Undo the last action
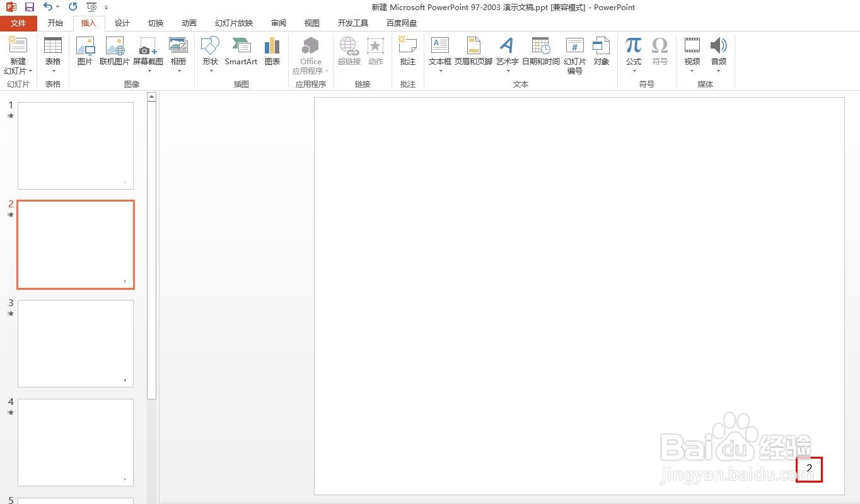860x504 pixels. pyautogui.click(x=48, y=7)
